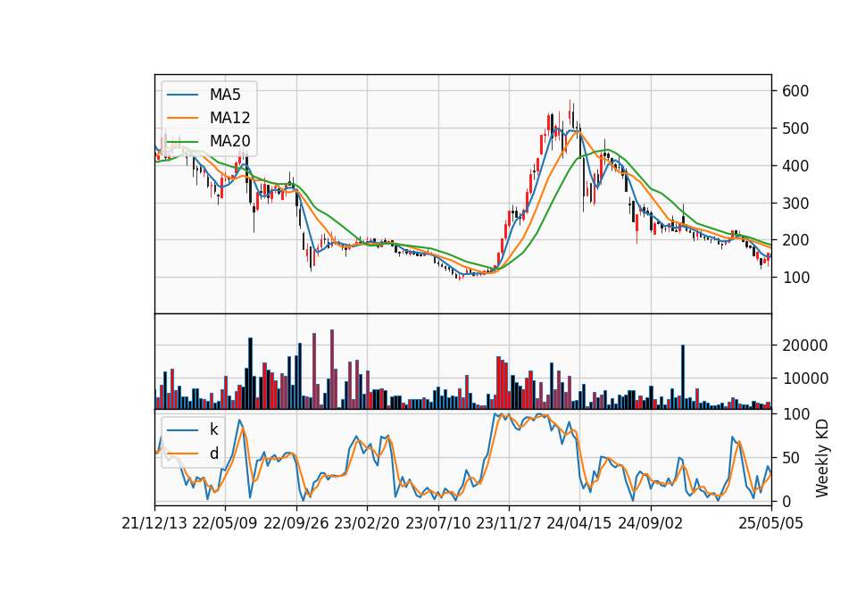Click the date label 24/09/02

(651, 523)
